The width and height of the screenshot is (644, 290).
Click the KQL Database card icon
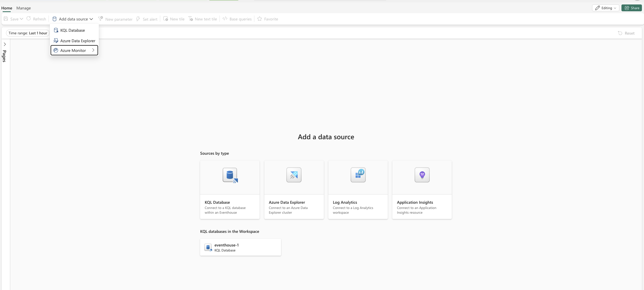(x=230, y=175)
